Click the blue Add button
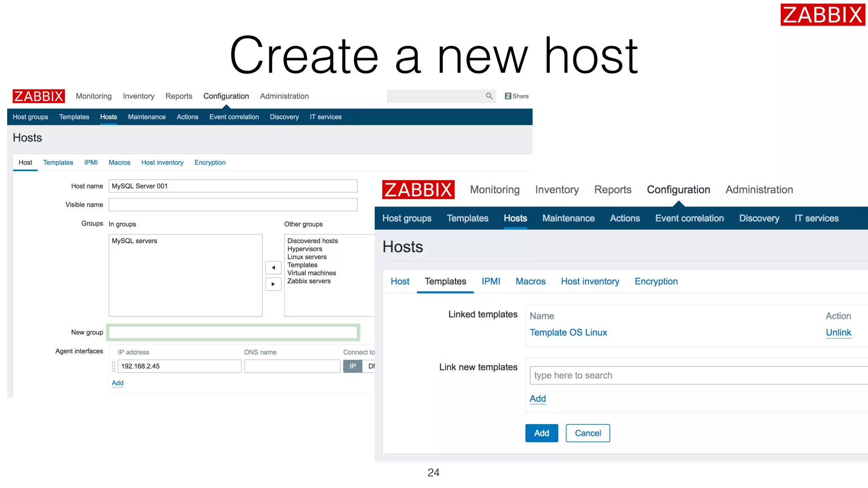The image size is (868, 488). tap(542, 433)
